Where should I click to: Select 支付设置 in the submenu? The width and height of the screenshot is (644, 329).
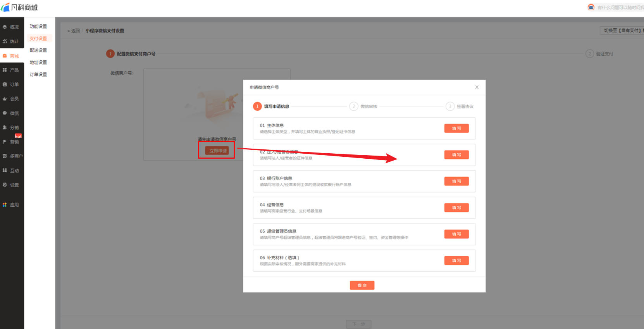(38, 38)
